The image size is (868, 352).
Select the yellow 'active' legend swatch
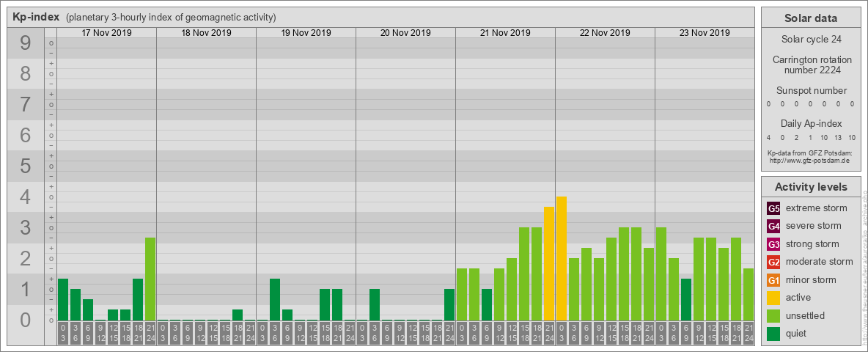pos(773,298)
